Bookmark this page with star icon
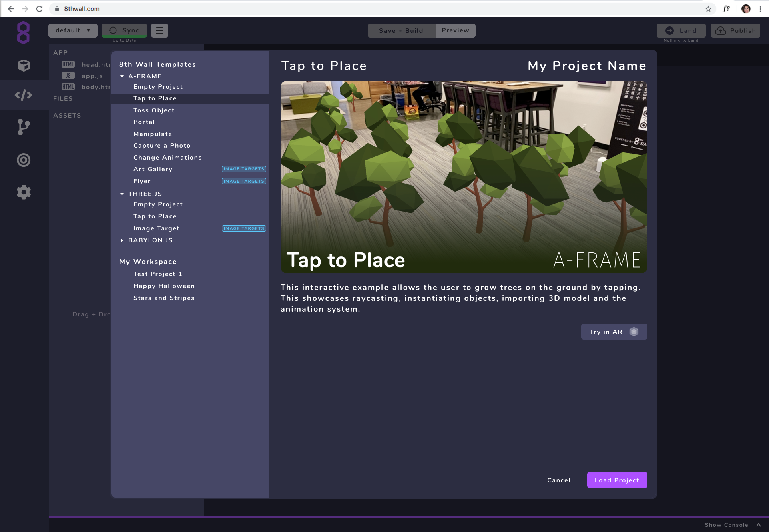 [708, 9]
